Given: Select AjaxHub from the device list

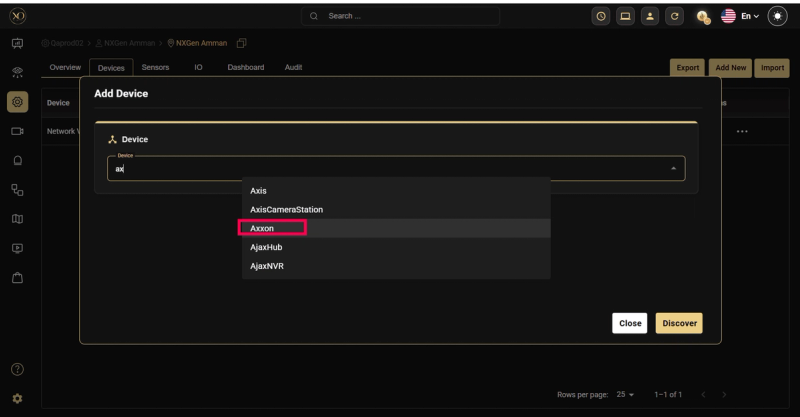Looking at the screenshot, I should (396, 247).
